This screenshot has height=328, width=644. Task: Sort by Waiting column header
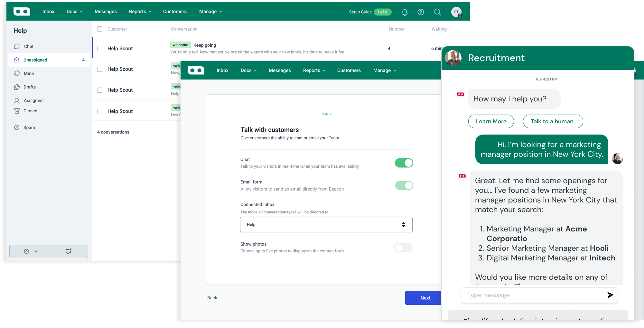pyautogui.click(x=439, y=29)
